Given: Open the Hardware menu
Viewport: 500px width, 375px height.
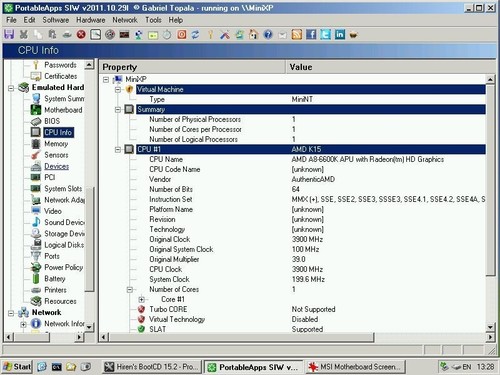Looking at the screenshot, I should coord(91,20).
